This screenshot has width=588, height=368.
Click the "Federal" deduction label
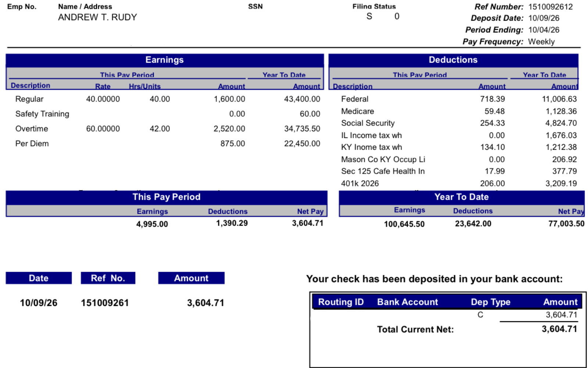pyautogui.click(x=355, y=99)
